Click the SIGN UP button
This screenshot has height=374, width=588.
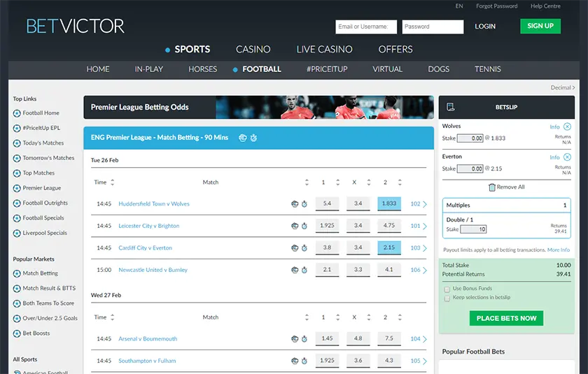540,26
